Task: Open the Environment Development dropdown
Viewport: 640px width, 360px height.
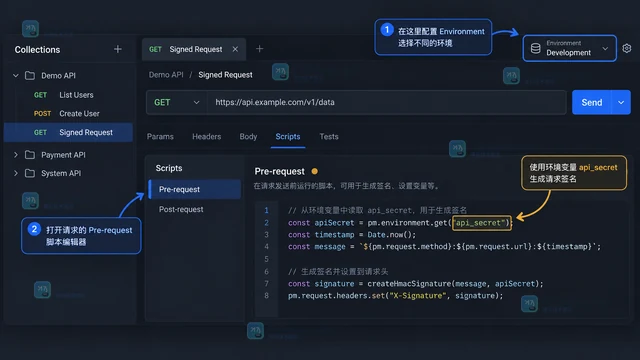Action: (x=570, y=48)
